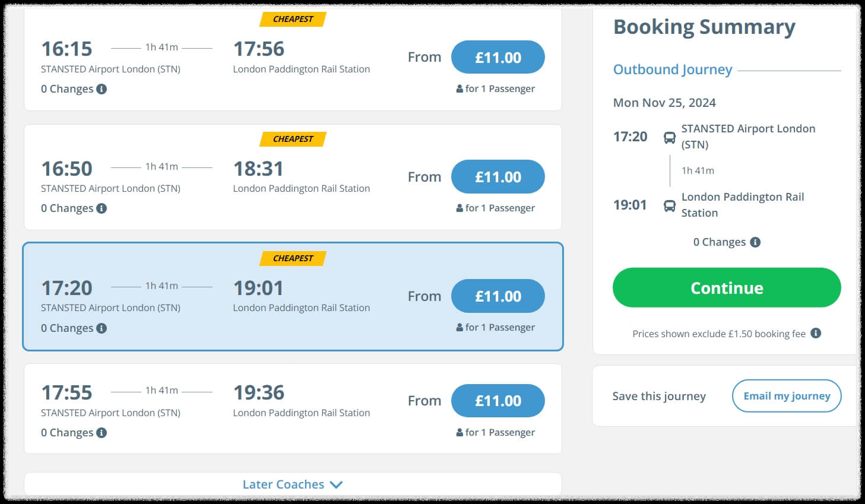The image size is (865, 504).
Task: Pick £11.00 fare for 17:55 coach
Action: (498, 401)
